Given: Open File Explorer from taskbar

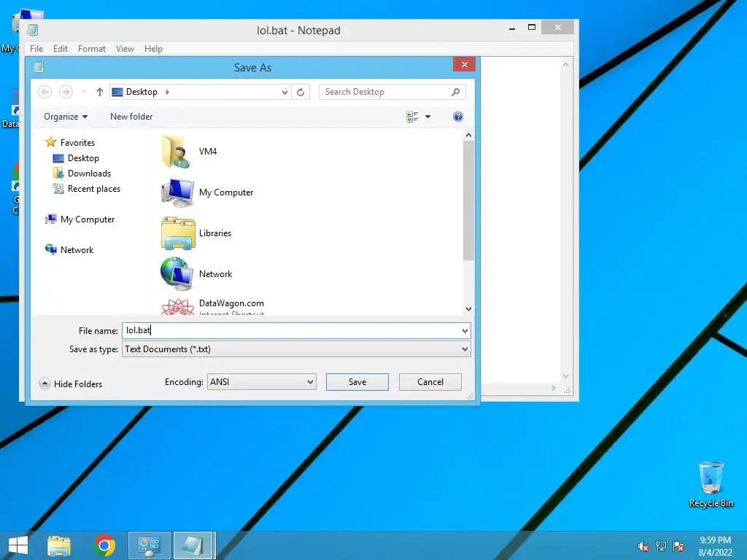Looking at the screenshot, I should pyautogui.click(x=59, y=545).
